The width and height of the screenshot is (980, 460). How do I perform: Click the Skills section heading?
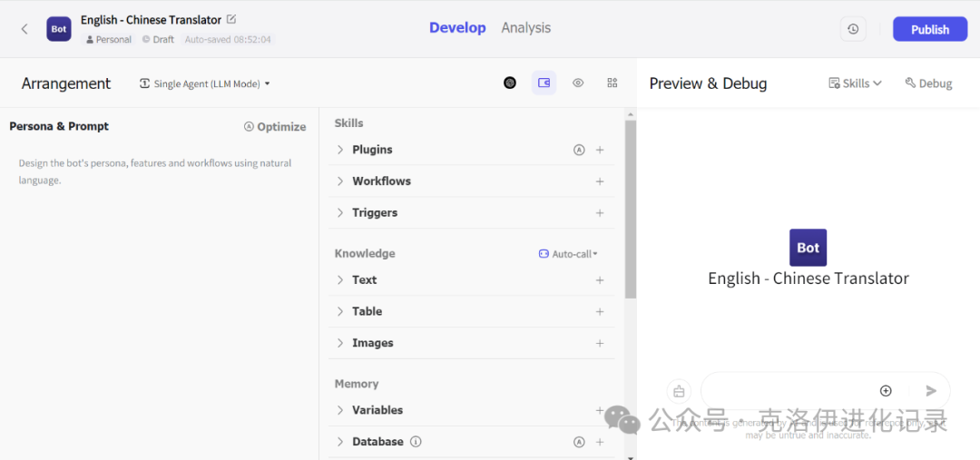point(348,123)
